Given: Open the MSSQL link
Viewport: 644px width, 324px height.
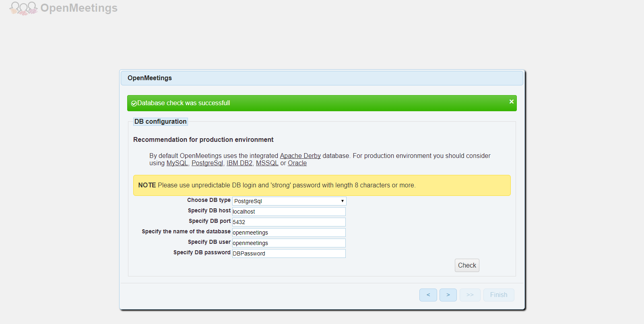Looking at the screenshot, I should click(x=267, y=163).
